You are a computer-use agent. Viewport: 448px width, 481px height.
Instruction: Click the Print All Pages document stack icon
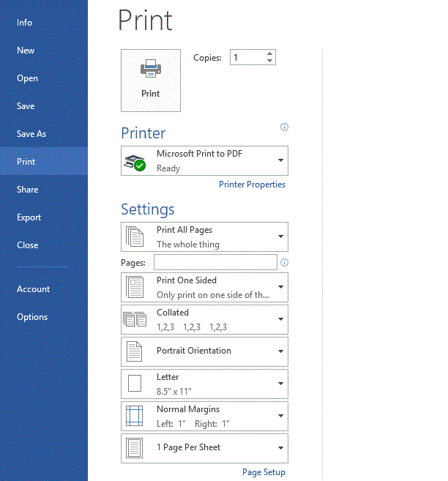[135, 236]
